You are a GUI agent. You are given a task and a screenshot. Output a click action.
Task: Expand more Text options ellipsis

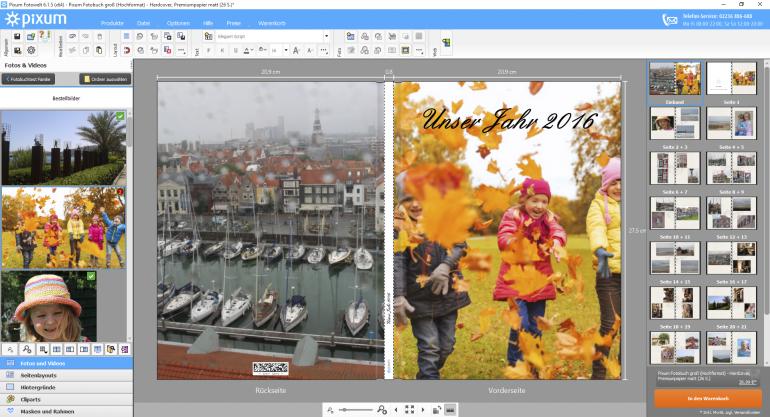click(324, 50)
